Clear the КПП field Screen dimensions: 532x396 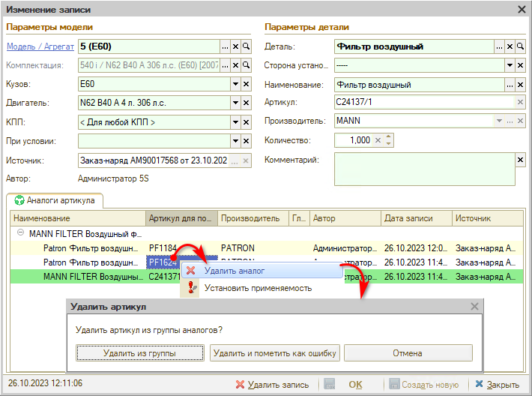coord(246,122)
